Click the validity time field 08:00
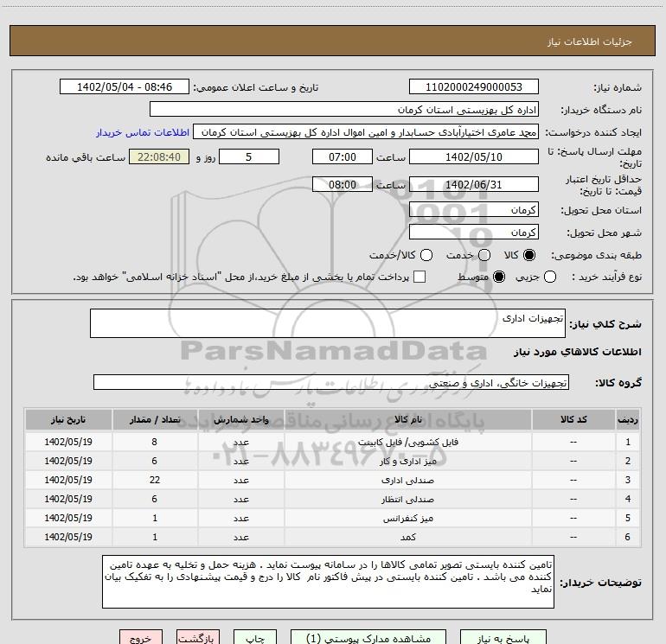 (343, 184)
